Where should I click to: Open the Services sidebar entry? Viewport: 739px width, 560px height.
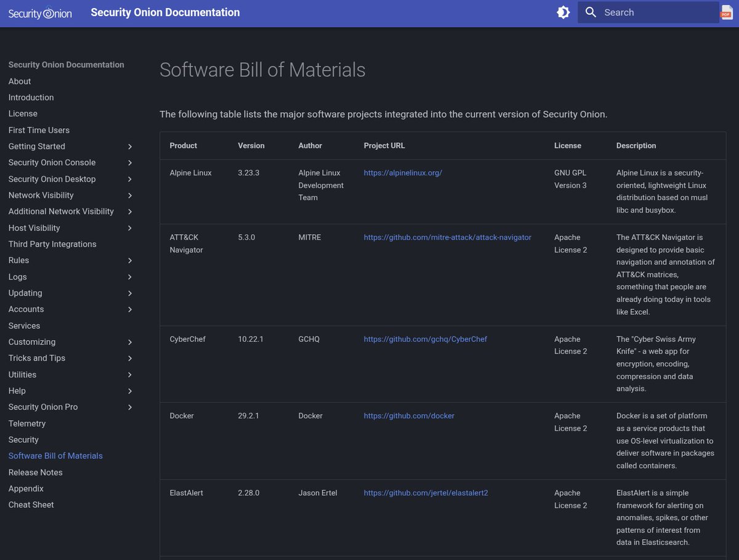24,325
